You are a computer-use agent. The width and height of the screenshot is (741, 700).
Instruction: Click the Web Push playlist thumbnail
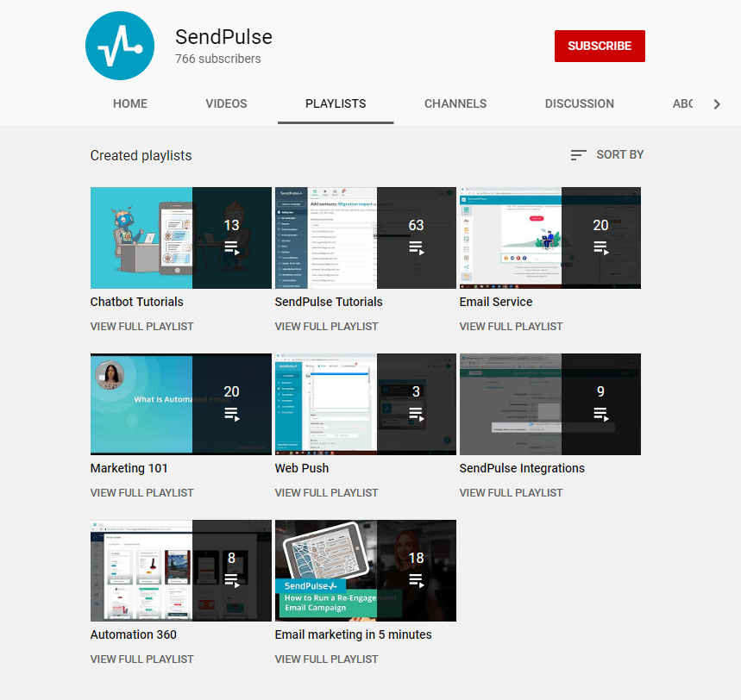[365, 403]
